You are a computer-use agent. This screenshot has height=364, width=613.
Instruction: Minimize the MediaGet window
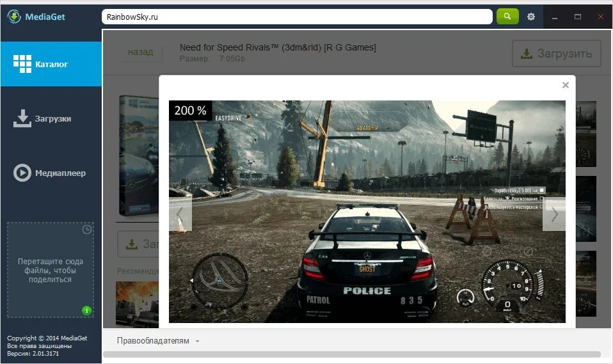click(554, 17)
